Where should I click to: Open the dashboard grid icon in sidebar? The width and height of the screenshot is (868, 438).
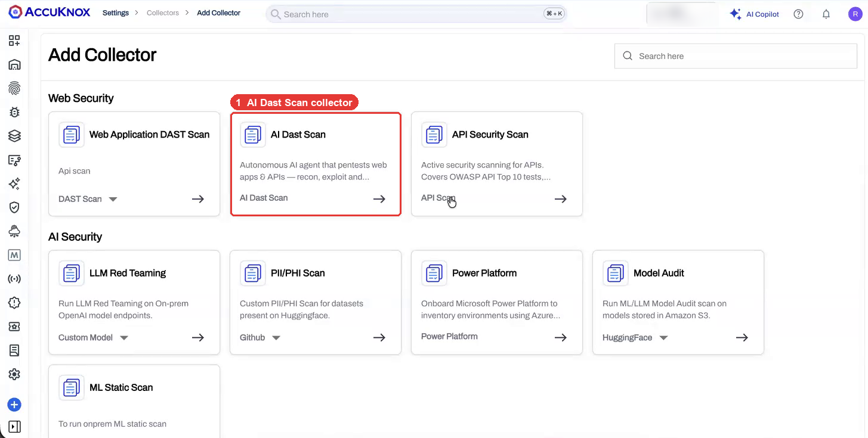pos(14,41)
